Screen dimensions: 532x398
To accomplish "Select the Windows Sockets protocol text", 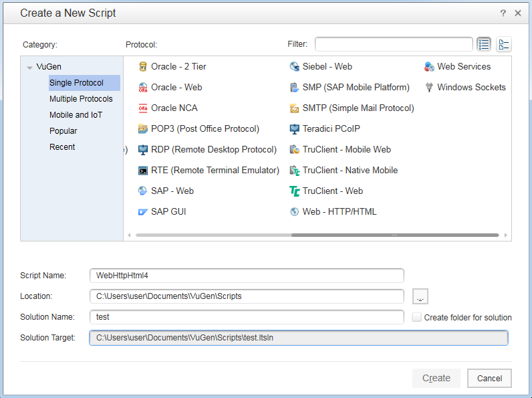I will [x=471, y=87].
